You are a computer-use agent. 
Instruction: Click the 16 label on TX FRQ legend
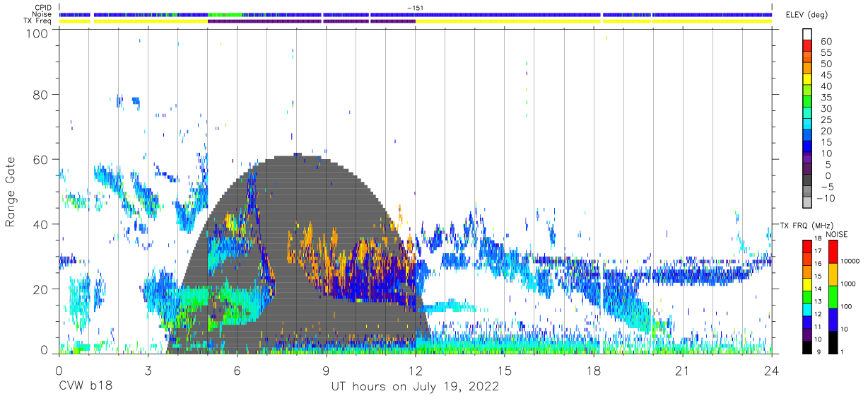[817, 264]
